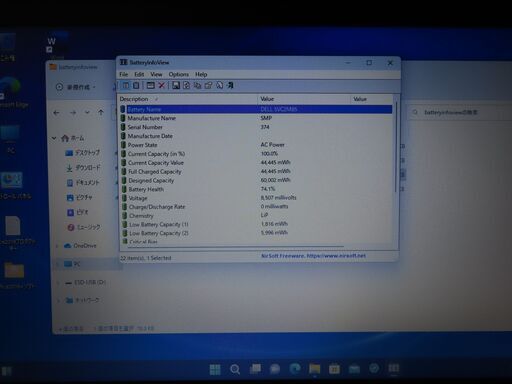Click the Refresh toolbar icon
Image resolution: width=512 pixels, height=384 pixels.
tap(186, 86)
